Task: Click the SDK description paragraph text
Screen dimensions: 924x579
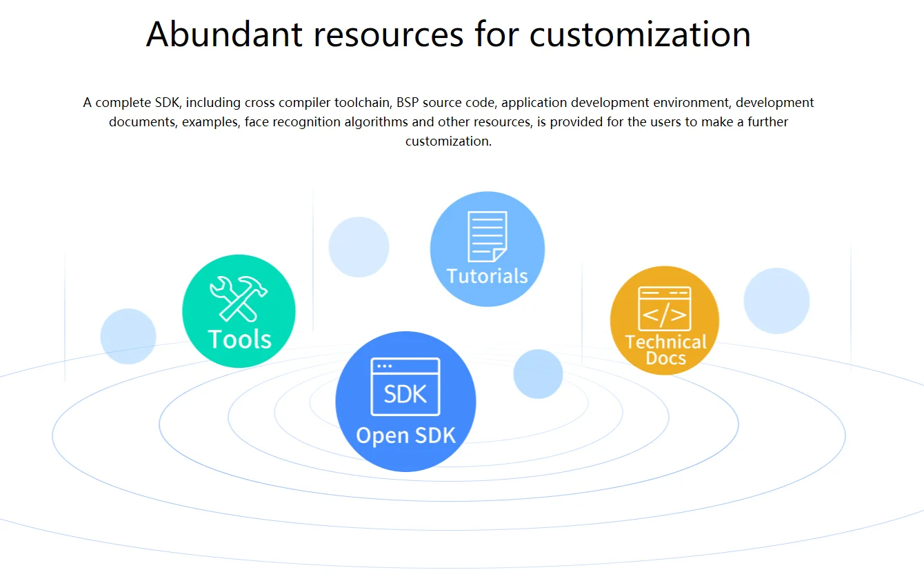Action: click(x=448, y=121)
